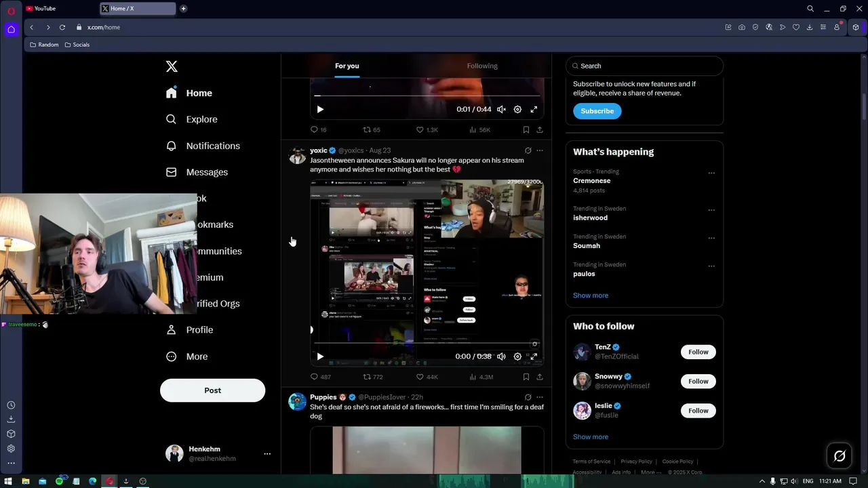Open Henkehm account options ellipsis

pyautogui.click(x=267, y=454)
